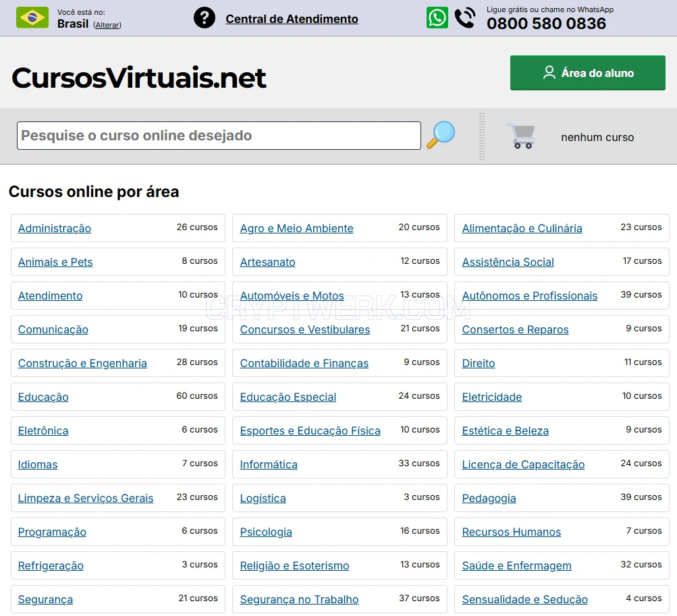Choose the Programação category
The height and width of the screenshot is (616, 677).
pyautogui.click(x=52, y=532)
